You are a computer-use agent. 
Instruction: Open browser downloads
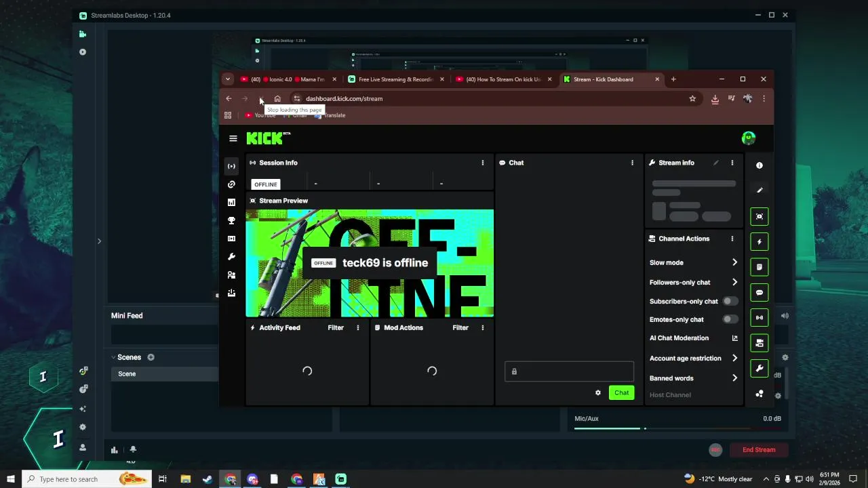tap(715, 99)
